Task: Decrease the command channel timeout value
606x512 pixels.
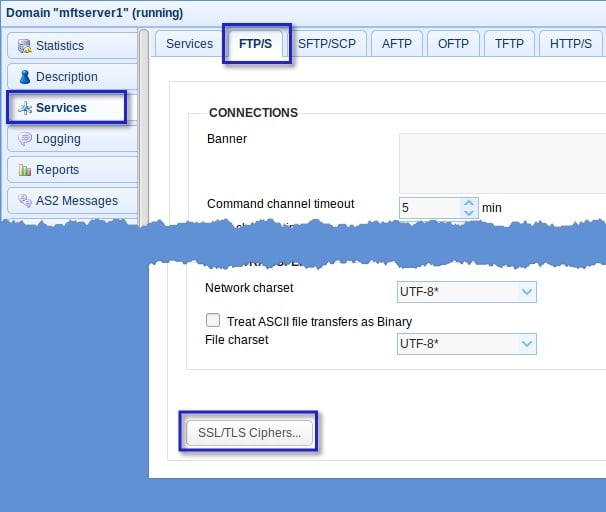Action: 470,213
